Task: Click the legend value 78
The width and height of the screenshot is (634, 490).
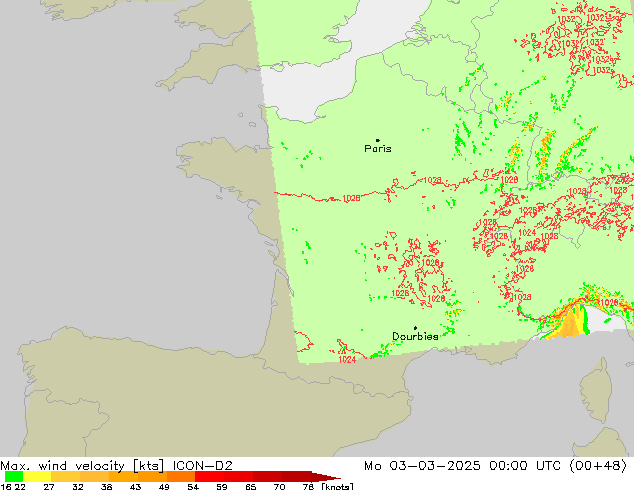Action: click(x=308, y=486)
